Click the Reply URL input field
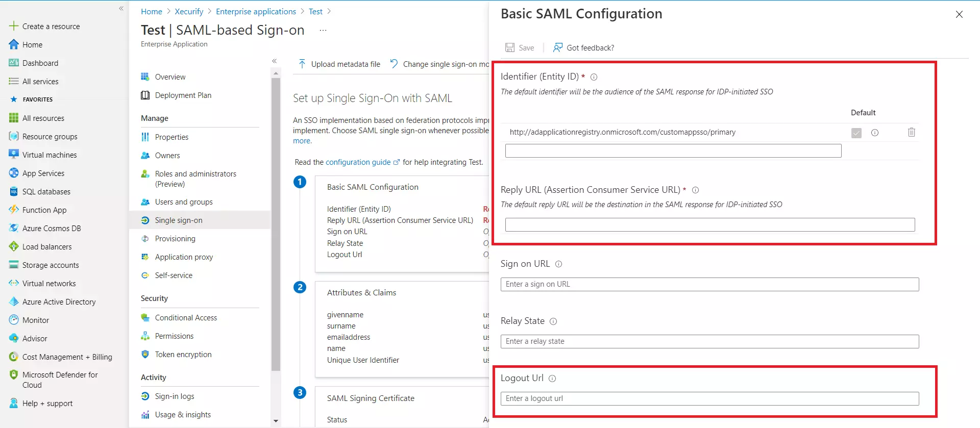This screenshot has height=428, width=980. pos(710,224)
